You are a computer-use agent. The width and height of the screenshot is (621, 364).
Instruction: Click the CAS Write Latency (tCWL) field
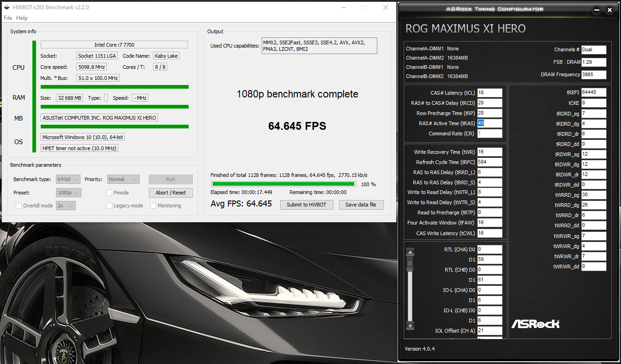pos(490,233)
